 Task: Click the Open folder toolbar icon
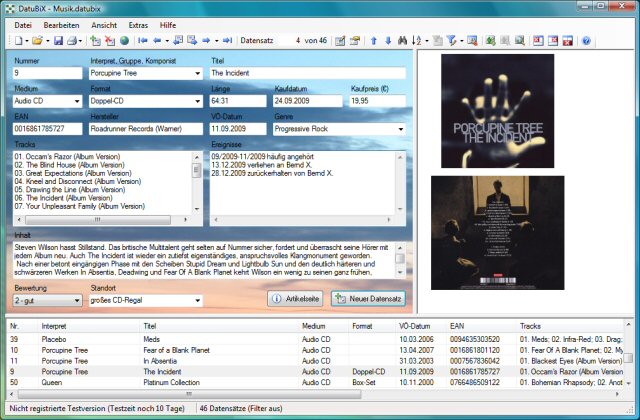(x=37, y=41)
